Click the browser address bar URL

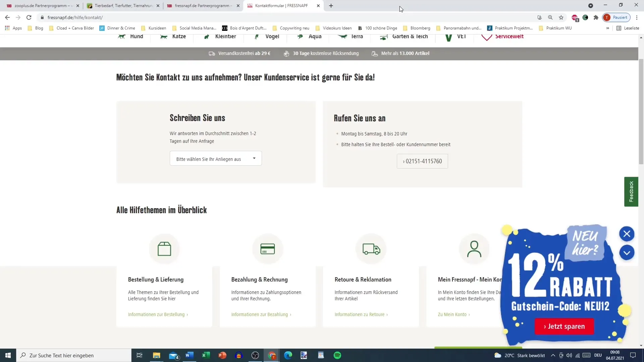(x=75, y=17)
